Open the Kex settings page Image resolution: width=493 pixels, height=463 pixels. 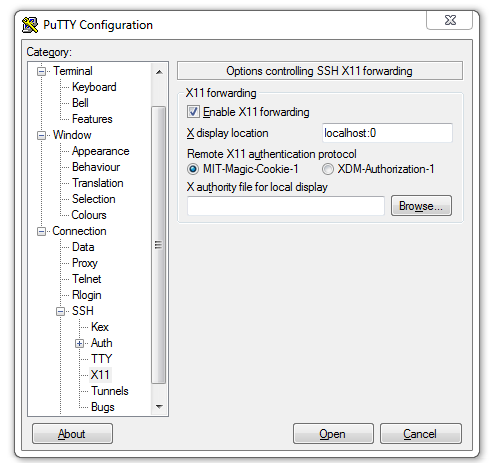pyautogui.click(x=100, y=327)
